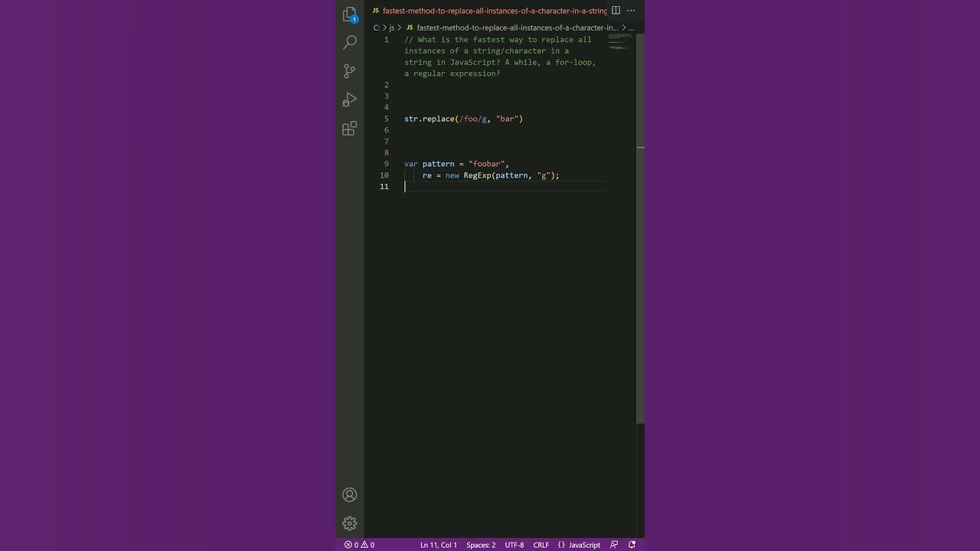Change file encoding UTF-8

[x=514, y=545]
